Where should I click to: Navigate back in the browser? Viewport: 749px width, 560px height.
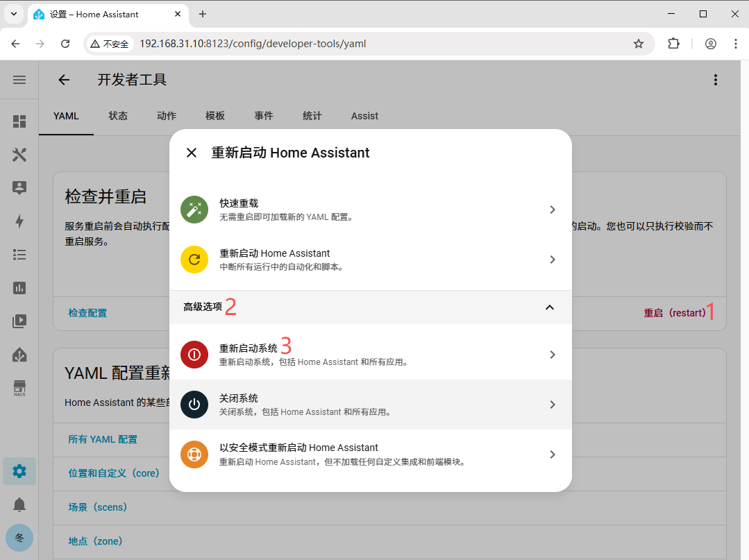[16, 44]
